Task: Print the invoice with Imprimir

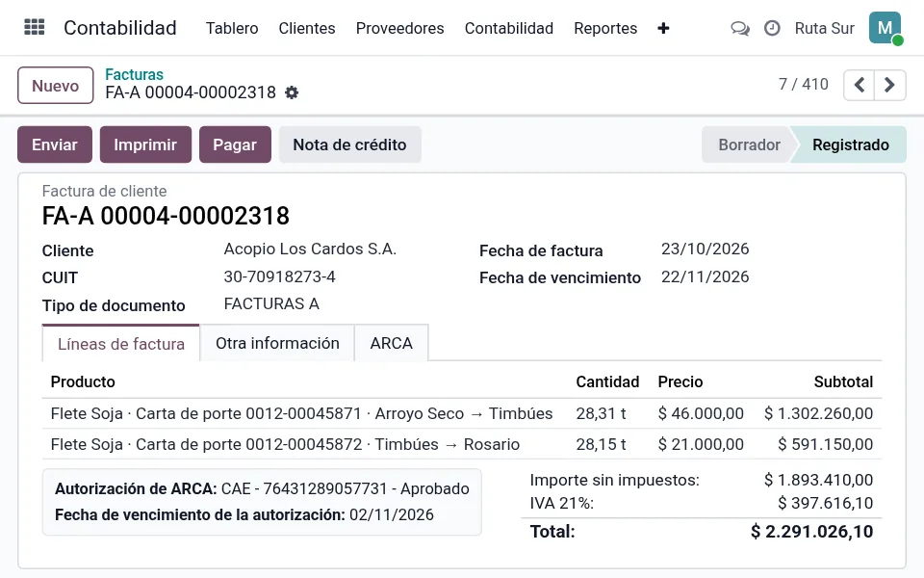Action: [x=145, y=144]
